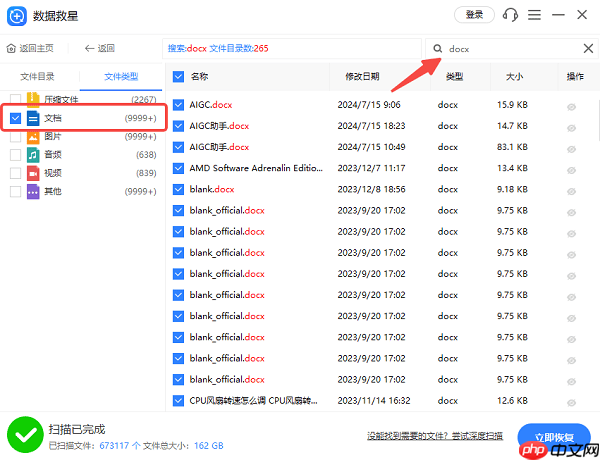
Task: Click 立即恢复 recover button
Action: point(554,437)
